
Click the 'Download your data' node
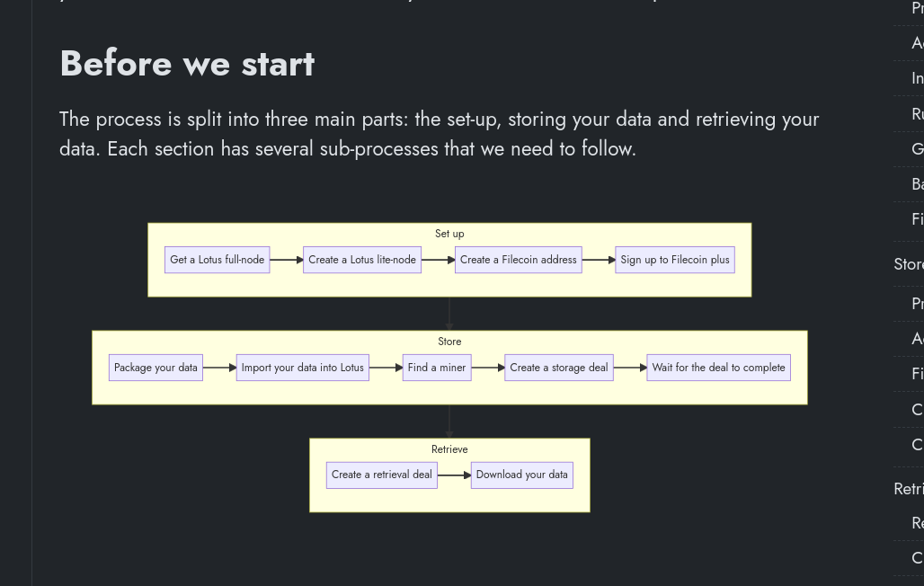click(x=521, y=475)
